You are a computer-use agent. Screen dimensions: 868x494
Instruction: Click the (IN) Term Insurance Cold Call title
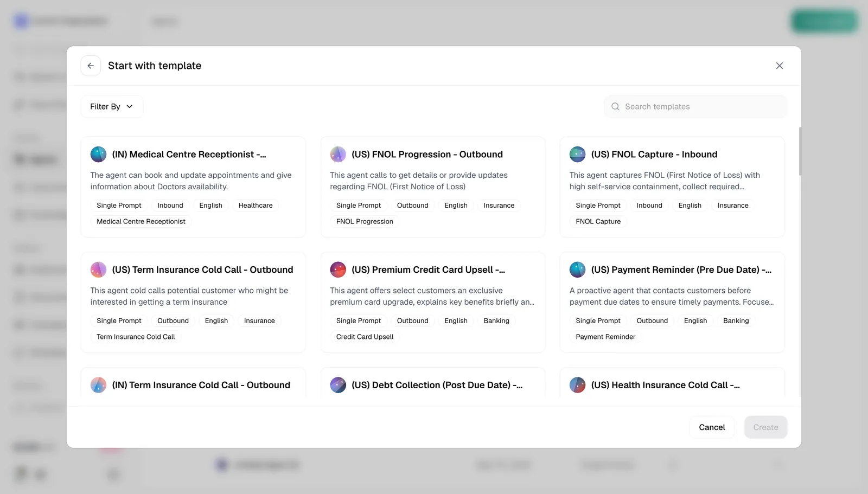pyautogui.click(x=201, y=385)
